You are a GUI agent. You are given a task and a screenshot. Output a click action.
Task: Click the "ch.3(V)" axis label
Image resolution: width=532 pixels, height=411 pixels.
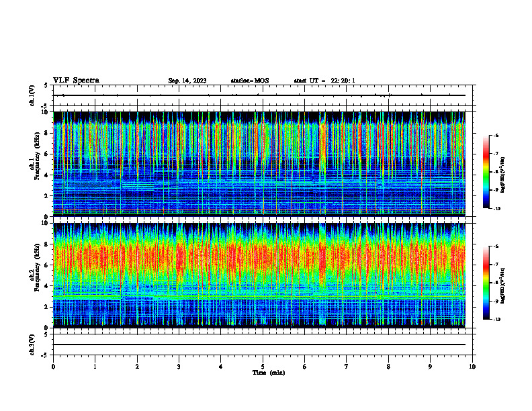click(x=32, y=345)
